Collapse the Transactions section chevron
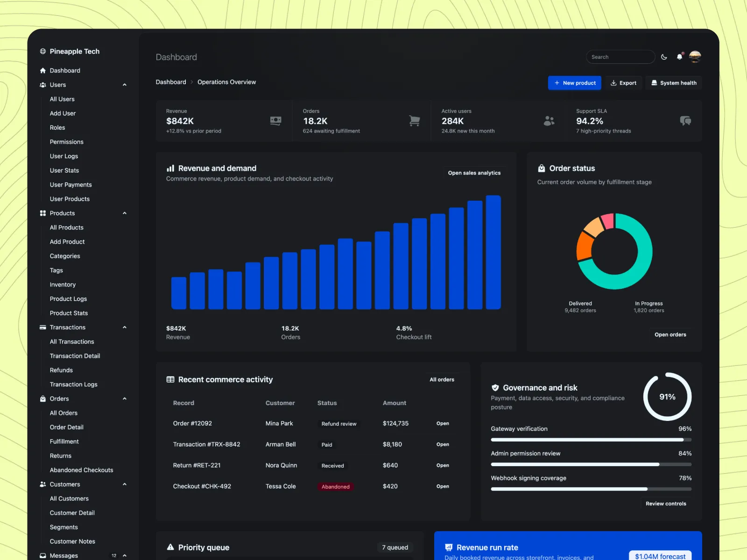747x560 pixels. point(125,328)
